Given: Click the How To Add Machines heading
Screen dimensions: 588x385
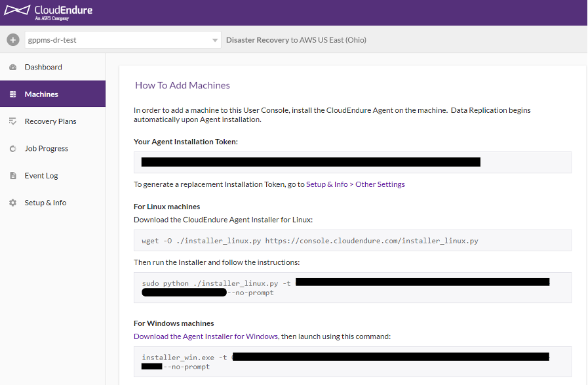Looking at the screenshot, I should [x=182, y=85].
